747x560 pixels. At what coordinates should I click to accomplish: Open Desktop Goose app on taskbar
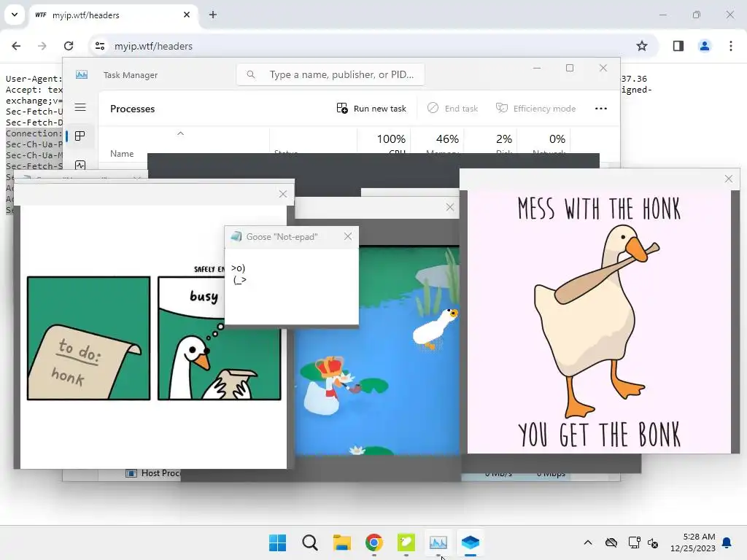click(406, 542)
